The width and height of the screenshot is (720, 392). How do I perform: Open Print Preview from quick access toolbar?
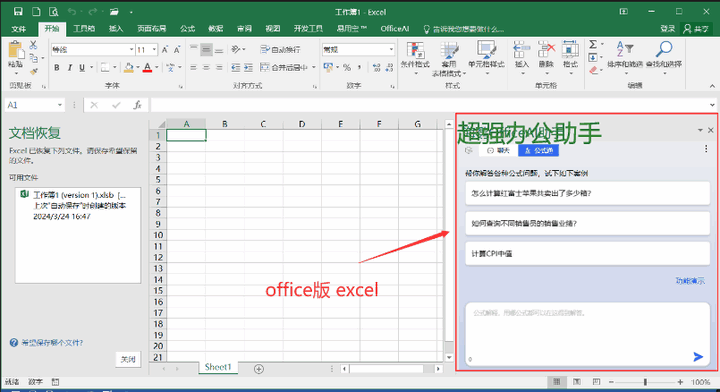coord(54,11)
